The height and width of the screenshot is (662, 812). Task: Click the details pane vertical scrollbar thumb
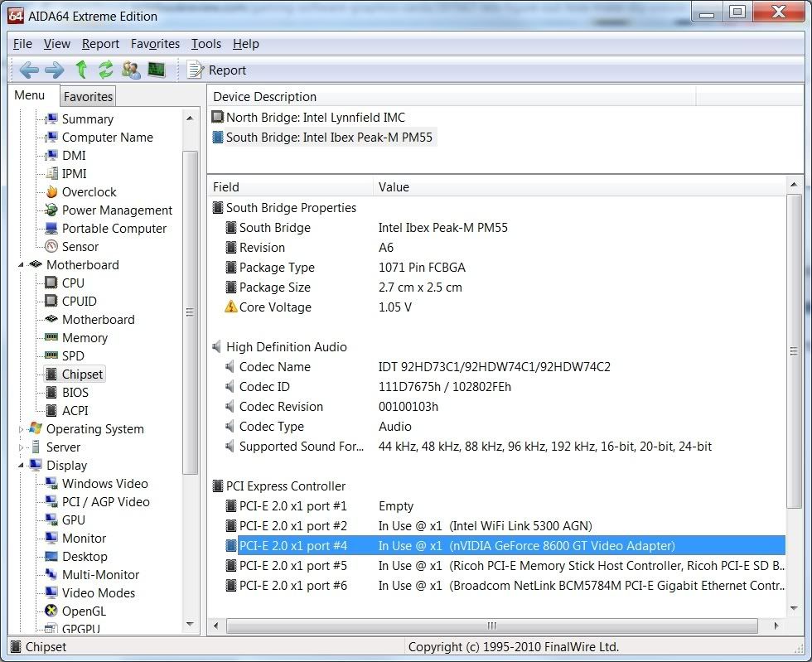[794, 350]
